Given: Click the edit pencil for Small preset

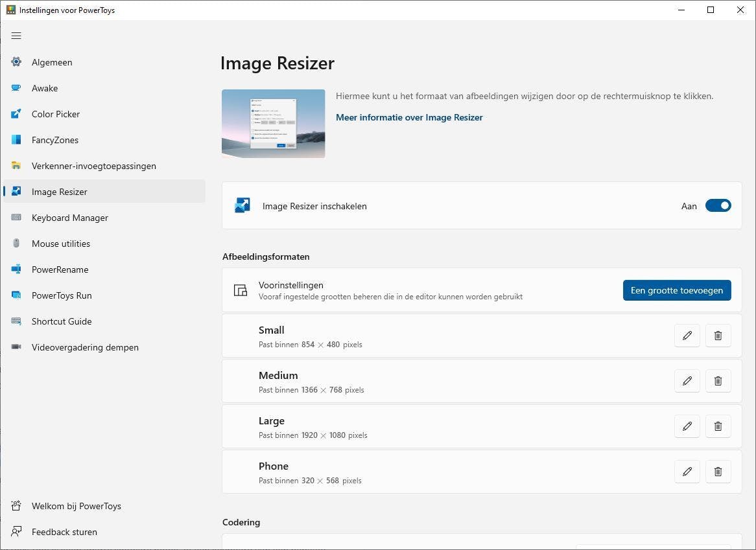Looking at the screenshot, I should click(x=687, y=336).
